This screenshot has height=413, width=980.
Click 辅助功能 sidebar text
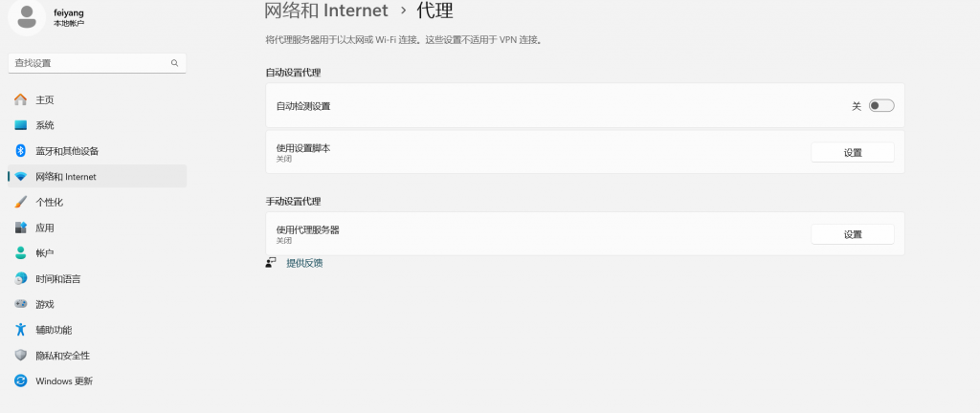pyautogui.click(x=54, y=330)
